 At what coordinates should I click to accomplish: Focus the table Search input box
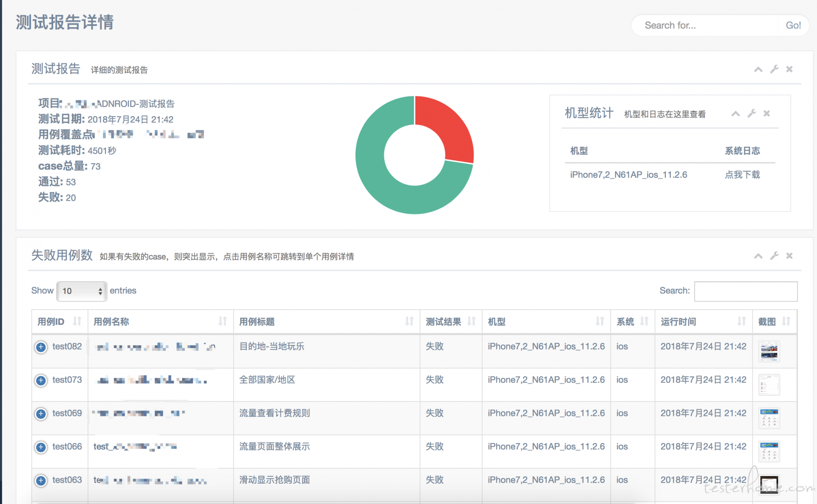(x=746, y=291)
